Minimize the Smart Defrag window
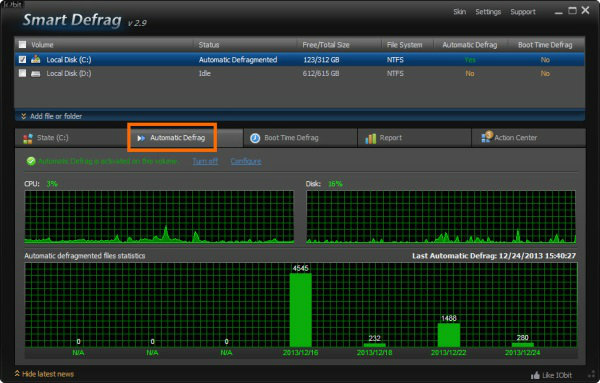The height and width of the screenshot is (383, 600). [558, 12]
